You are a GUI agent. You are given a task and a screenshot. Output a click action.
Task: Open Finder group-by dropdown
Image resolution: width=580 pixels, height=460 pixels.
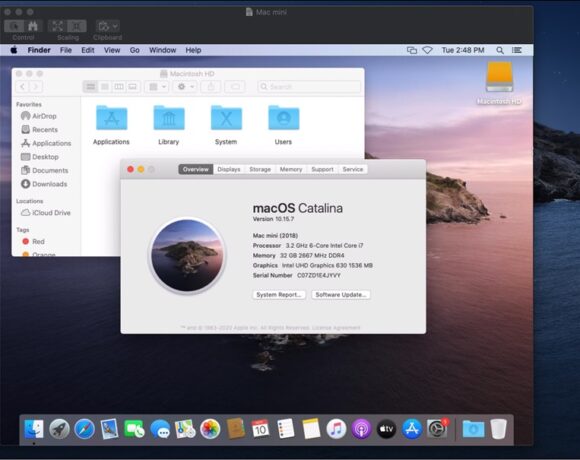click(x=157, y=87)
